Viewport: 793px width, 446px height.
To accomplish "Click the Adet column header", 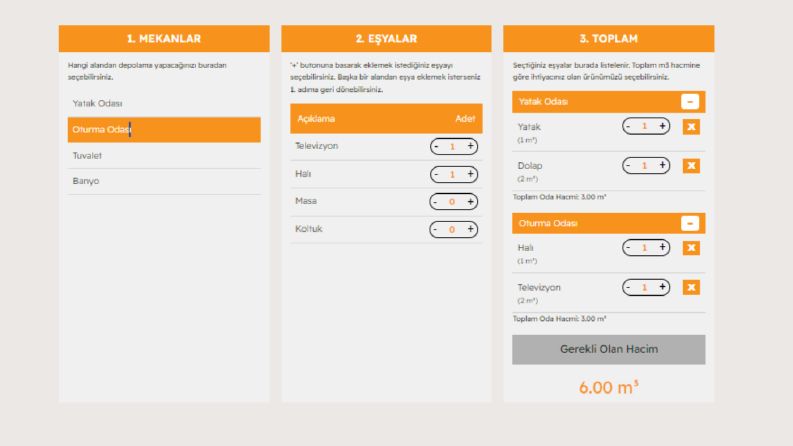I will point(465,119).
